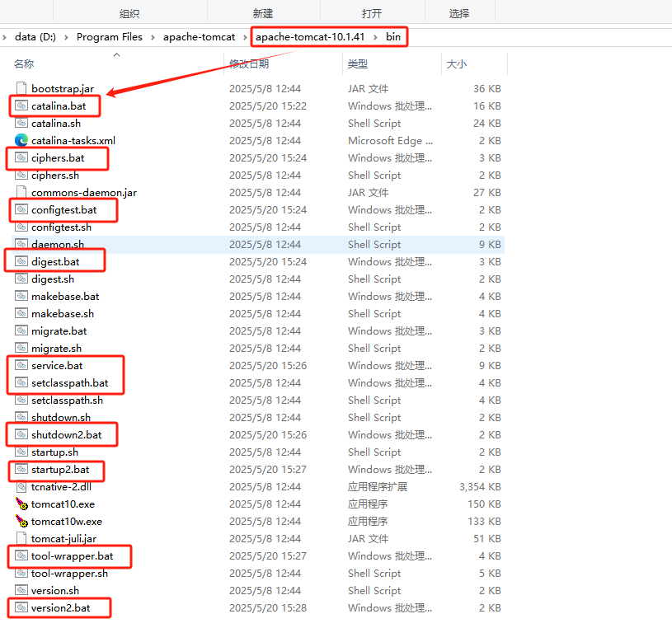Select the makebase.sh file name
Image resolution: width=672 pixels, height=642 pixels.
(x=62, y=313)
